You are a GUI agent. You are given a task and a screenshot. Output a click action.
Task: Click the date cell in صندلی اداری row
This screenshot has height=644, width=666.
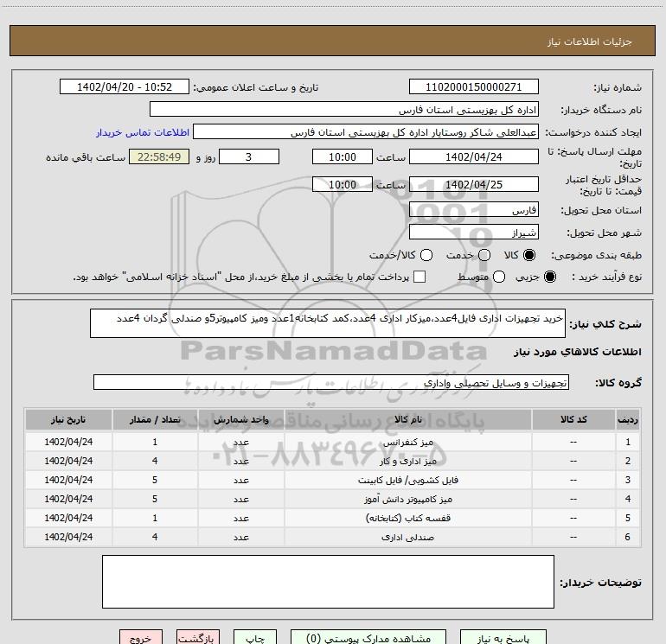[68, 537]
